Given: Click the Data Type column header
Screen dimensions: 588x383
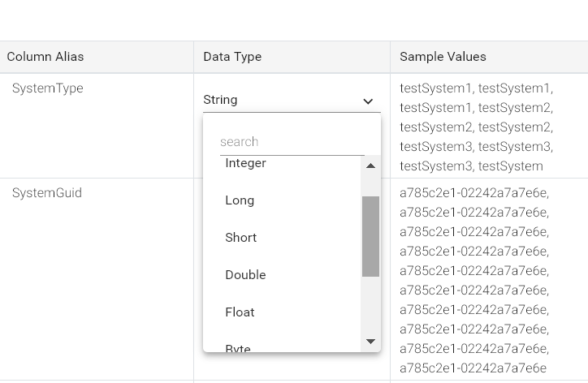Looking at the screenshot, I should (x=232, y=57).
